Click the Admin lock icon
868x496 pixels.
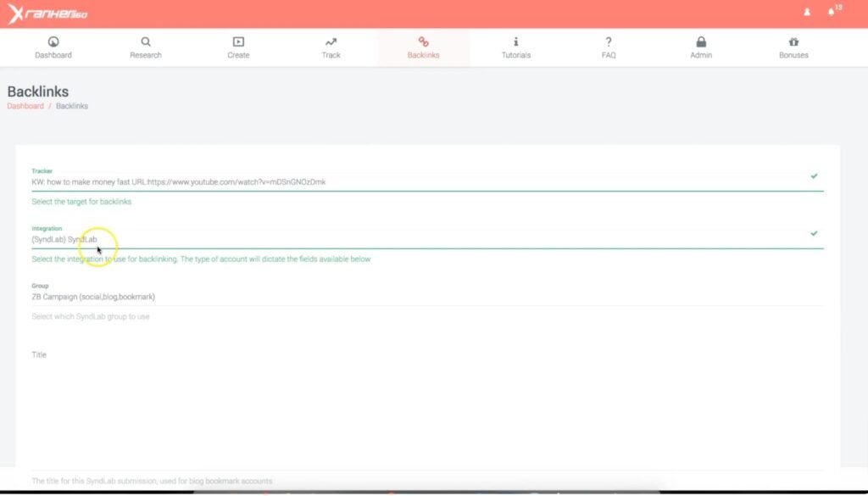701,42
